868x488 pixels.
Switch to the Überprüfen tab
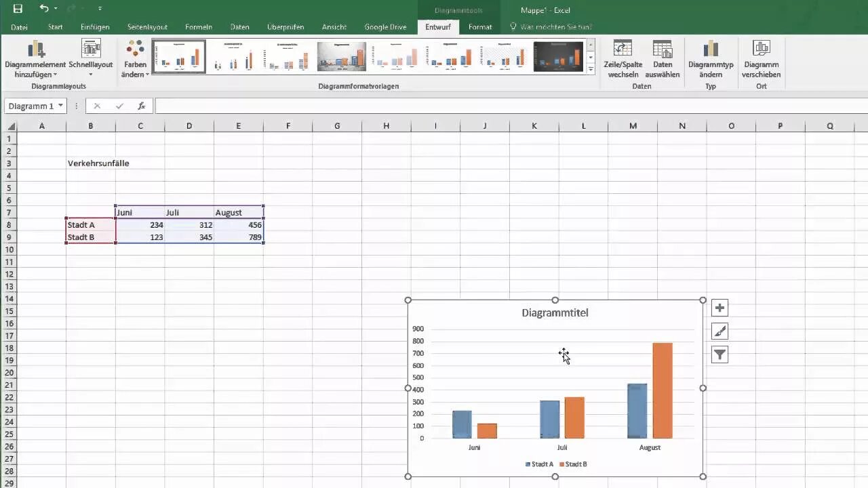[285, 27]
